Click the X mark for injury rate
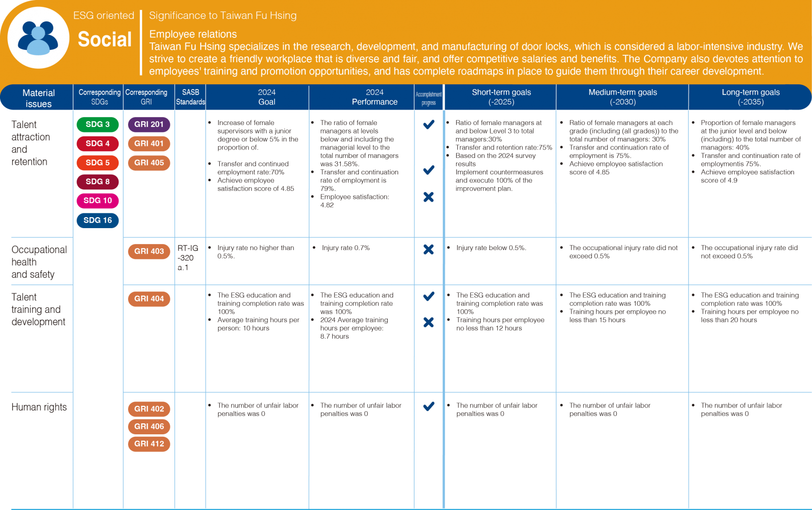Viewport: 812px width, 510px height. (x=428, y=250)
